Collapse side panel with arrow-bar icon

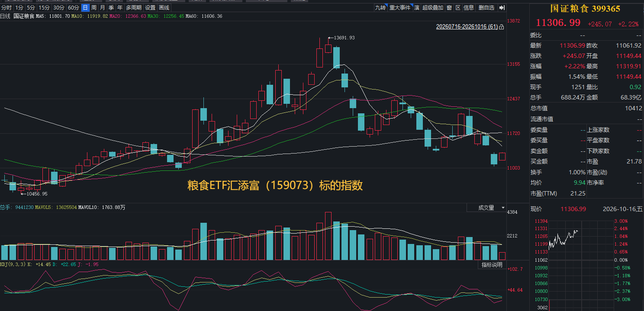coord(502,8)
